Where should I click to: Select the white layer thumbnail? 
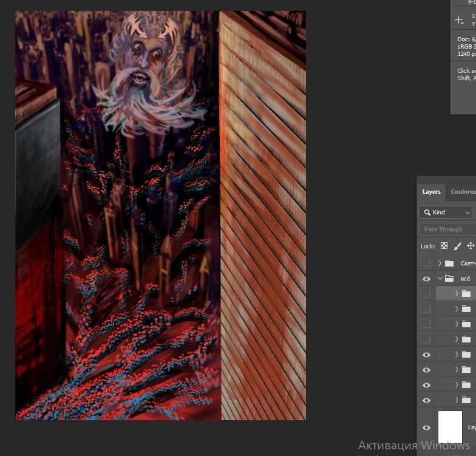click(x=450, y=427)
